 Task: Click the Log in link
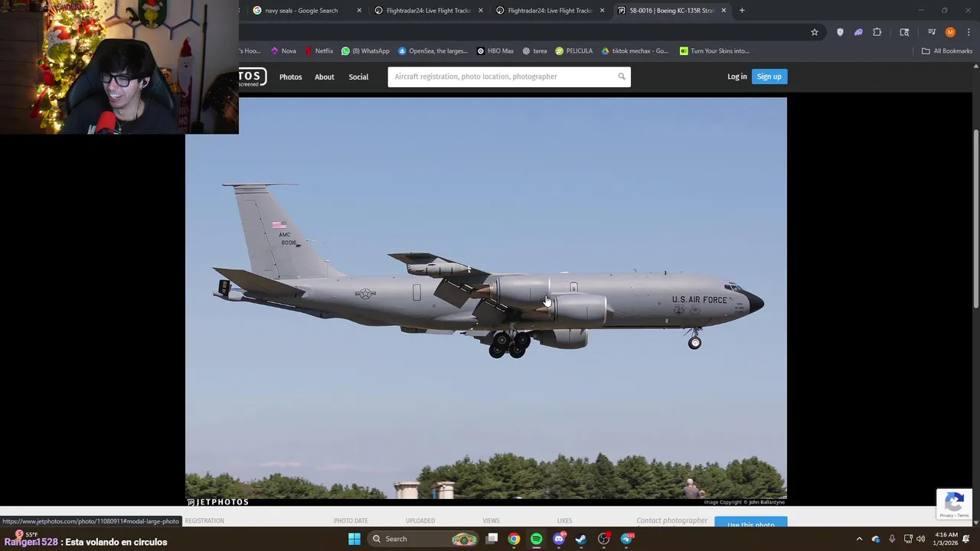pyautogui.click(x=737, y=77)
